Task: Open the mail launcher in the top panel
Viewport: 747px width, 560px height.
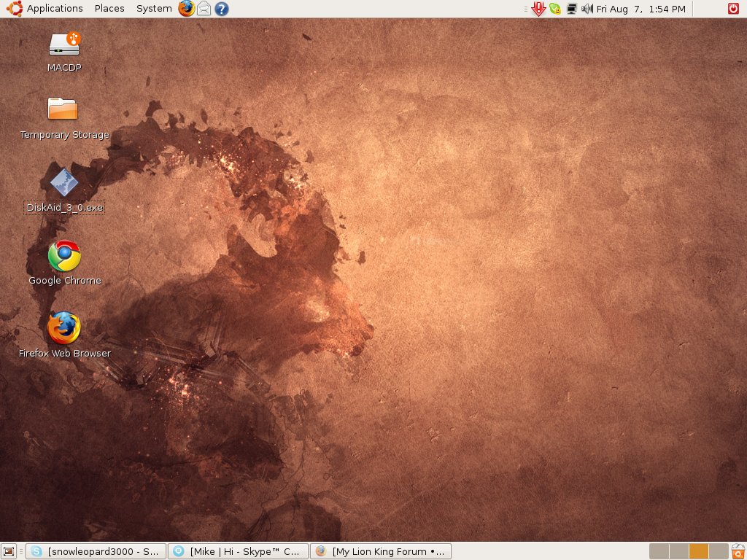Action: [204, 9]
